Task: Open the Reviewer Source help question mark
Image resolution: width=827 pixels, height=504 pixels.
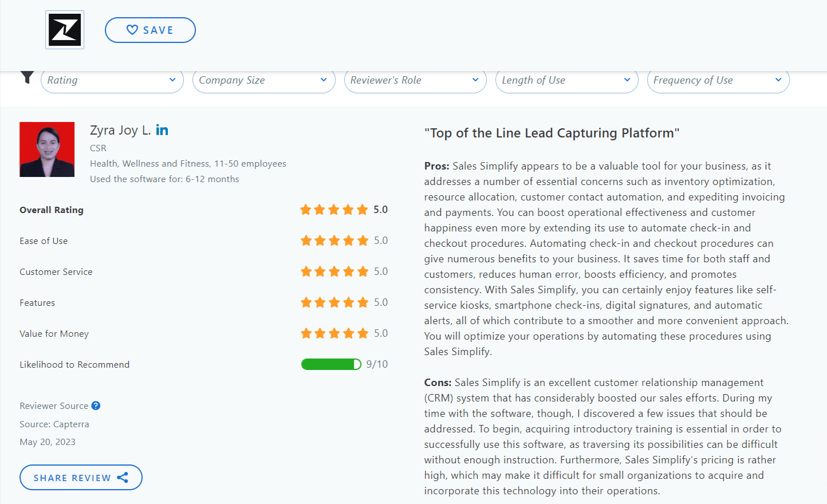Action: pyautogui.click(x=96, y=405)
